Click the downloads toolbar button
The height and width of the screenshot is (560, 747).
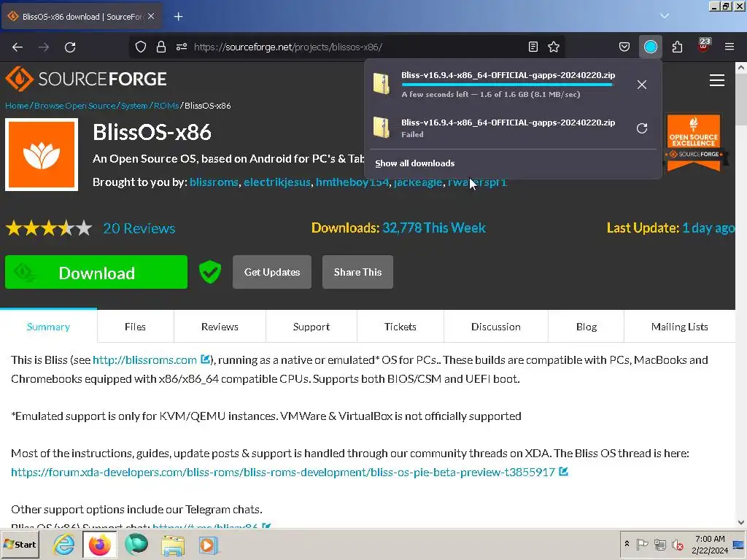pyautogui.click(x=650, y=47)
